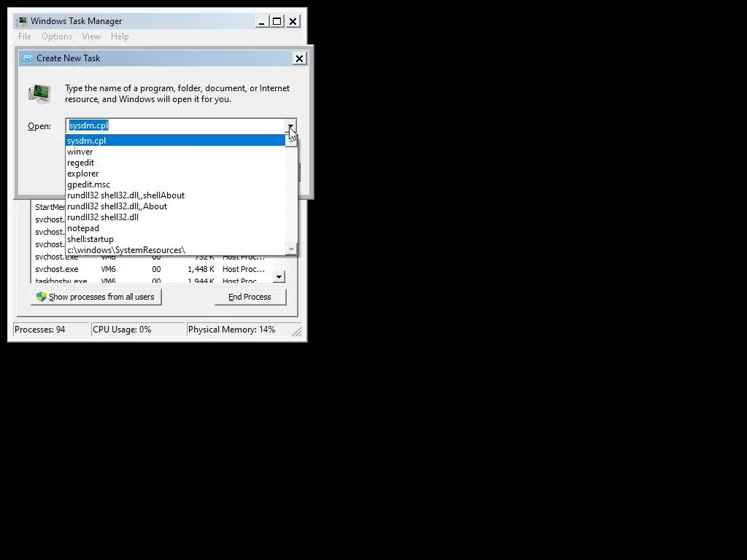Image resolution: width=747 pixels, height=560 pixels.
Task: Click Show processes from all users
Action: coord(96,297)
